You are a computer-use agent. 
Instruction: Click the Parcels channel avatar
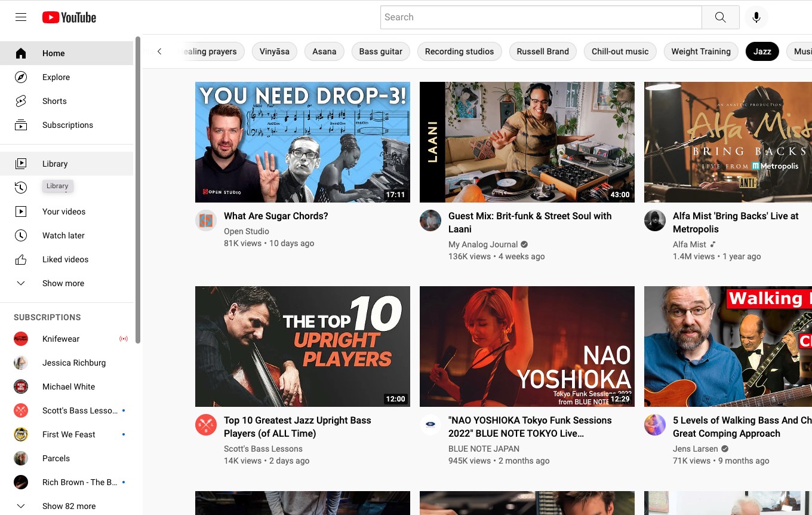21,458
